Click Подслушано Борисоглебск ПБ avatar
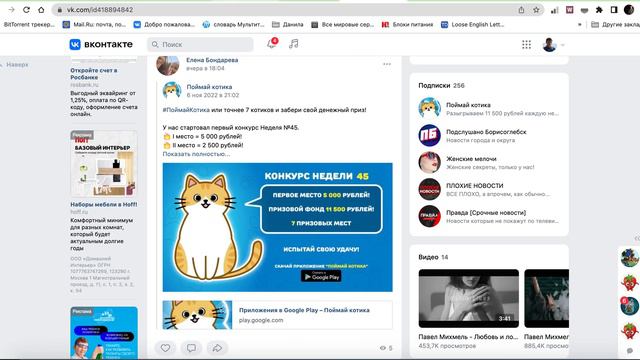Screen dimensions: 640x360 coord(429,135)
